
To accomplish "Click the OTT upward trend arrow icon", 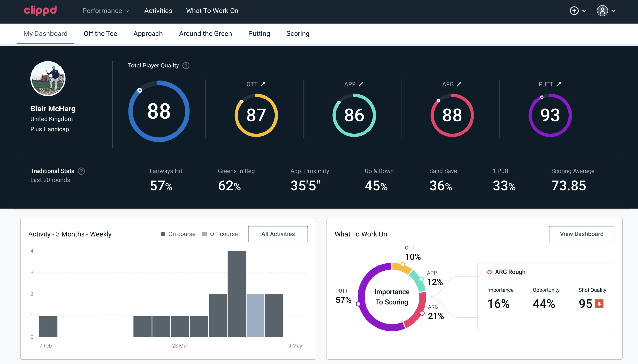I will click(264, 84).
